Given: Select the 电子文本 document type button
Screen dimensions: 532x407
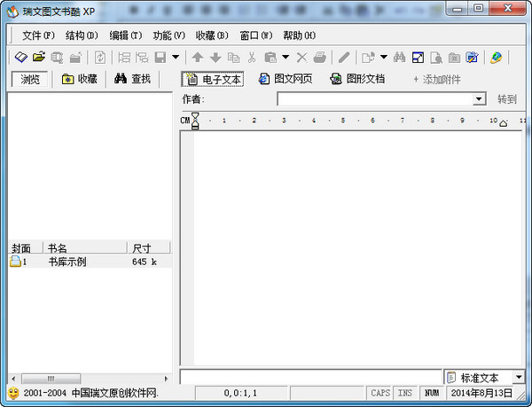Looking at the screenshot, I should [213, 79].
